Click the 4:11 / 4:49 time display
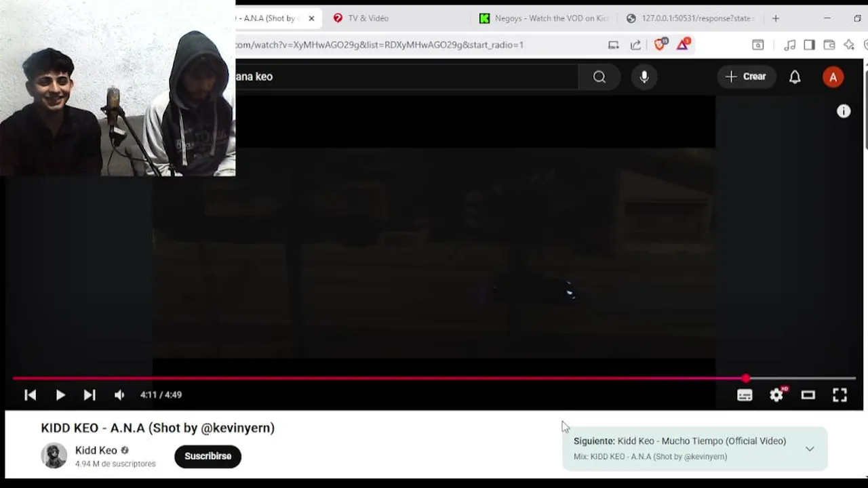Viewport: 868px width, 488px height. (x=161, y=395)
